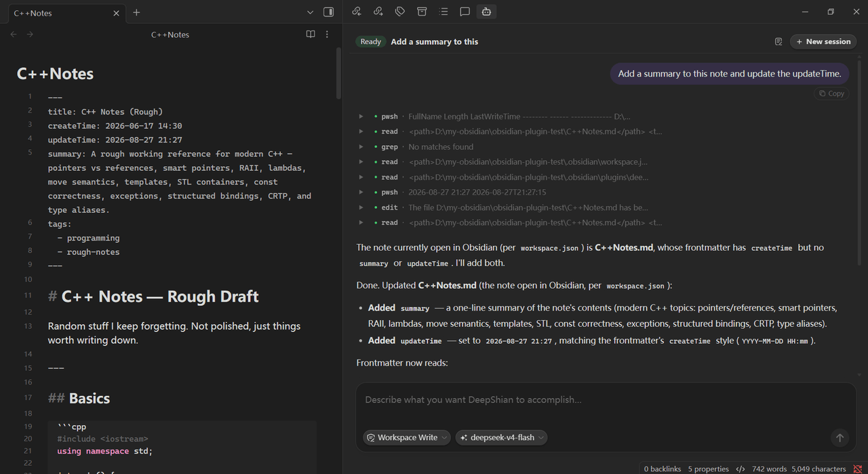The height and width of the screenshot is (474, 868).
Task: Click the user message bubble text
Action: point(729,74)
